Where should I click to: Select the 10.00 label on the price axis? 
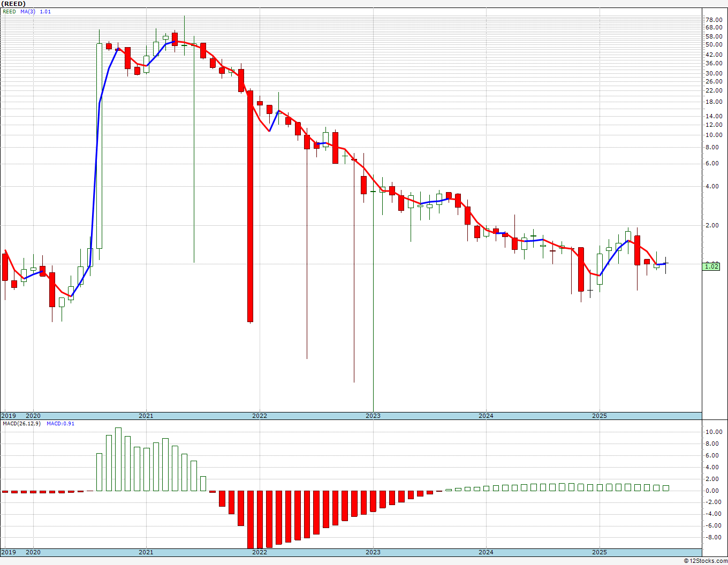click(714, 135)
